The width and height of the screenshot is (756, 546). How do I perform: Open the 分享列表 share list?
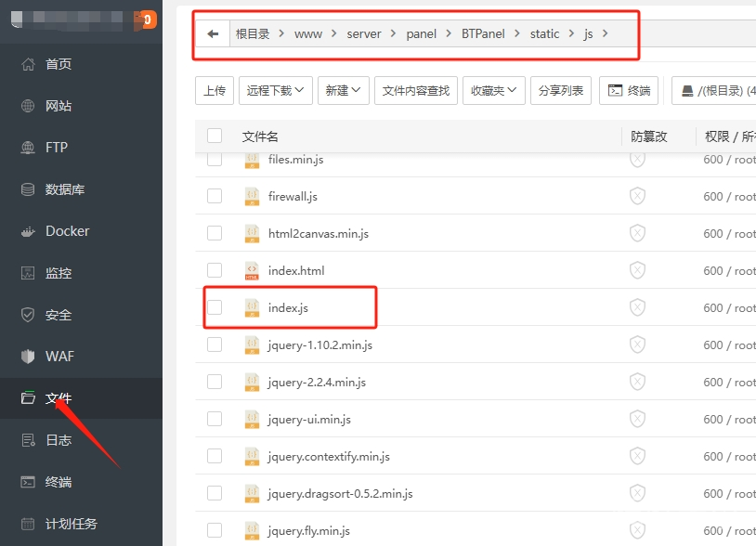(561, 91)
